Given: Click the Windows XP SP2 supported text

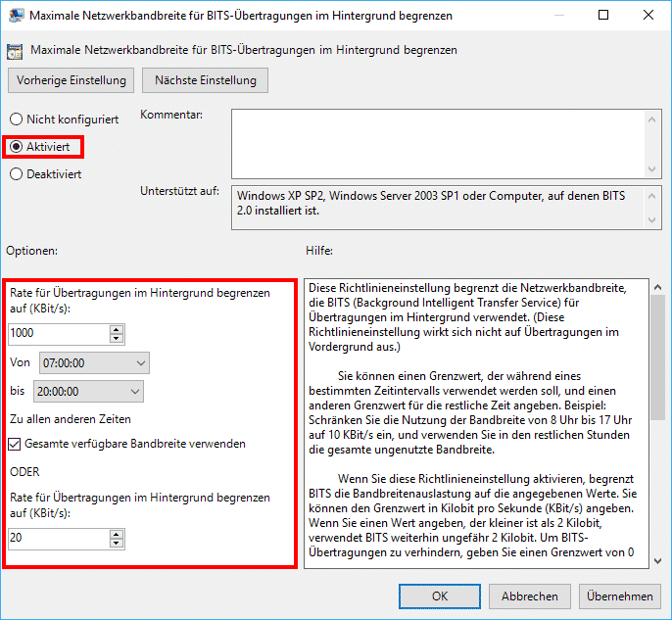Looking at the screenshot, I should [431, 203].
